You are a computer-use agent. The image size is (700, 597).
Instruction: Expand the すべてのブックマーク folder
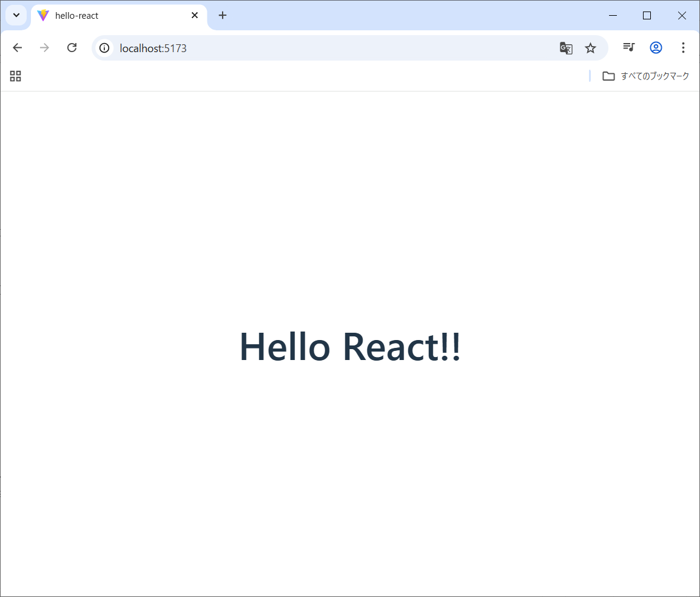pos(645,76)
